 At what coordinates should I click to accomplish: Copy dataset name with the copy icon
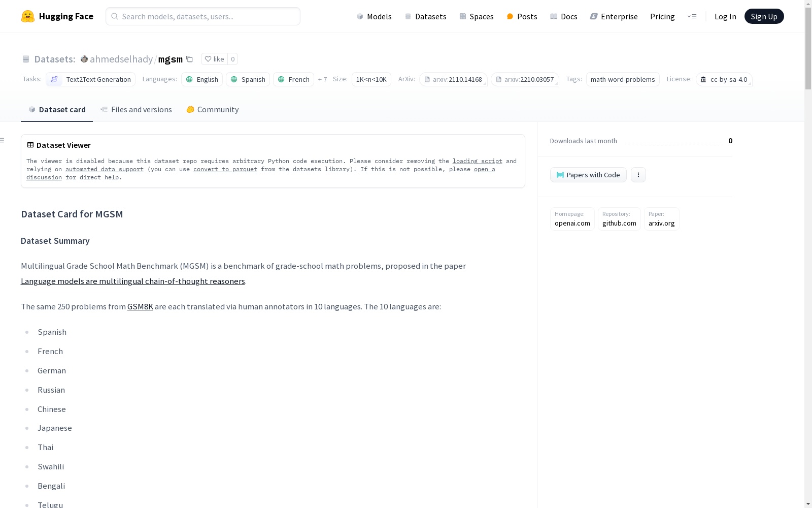coord(189,59)
